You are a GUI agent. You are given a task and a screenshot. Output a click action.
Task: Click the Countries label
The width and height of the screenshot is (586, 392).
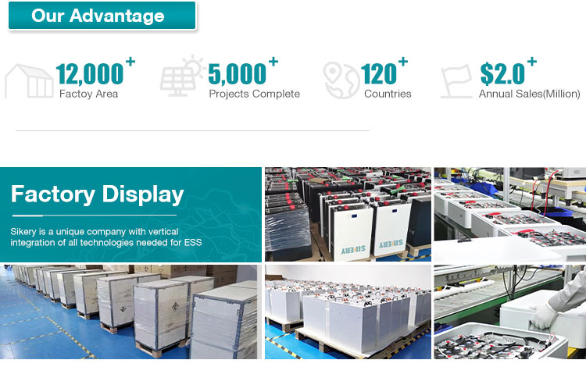point(388,94)
